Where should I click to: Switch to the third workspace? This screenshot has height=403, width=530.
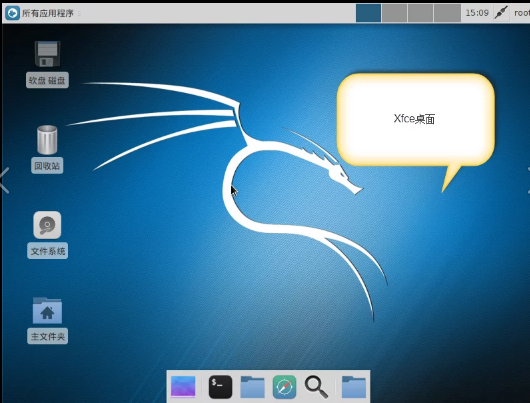[x=420, y=13]
